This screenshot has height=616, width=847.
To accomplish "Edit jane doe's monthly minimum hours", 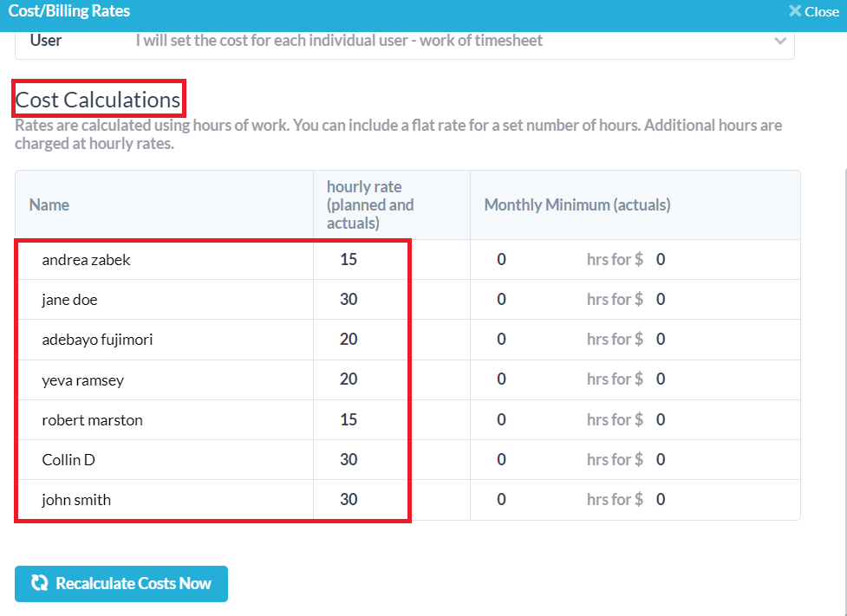I will click(500, 299).
